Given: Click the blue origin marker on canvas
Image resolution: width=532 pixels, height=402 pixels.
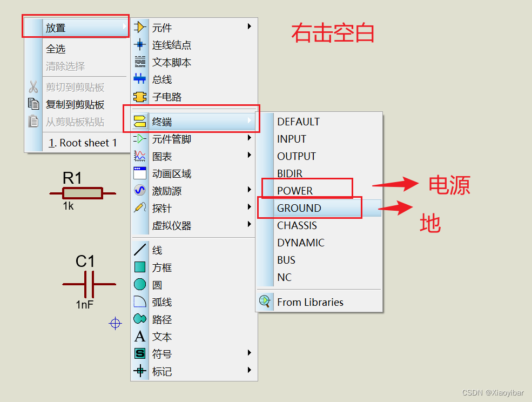Looking at the screenshot, I should (x=115, y=323).
